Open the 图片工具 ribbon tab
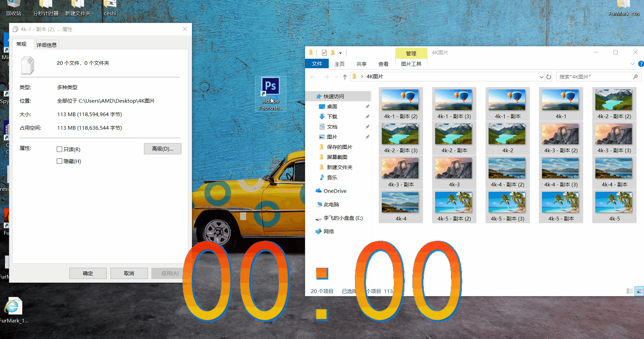The width and height of the screenshot is (644, 339). (x=411, y=64)
